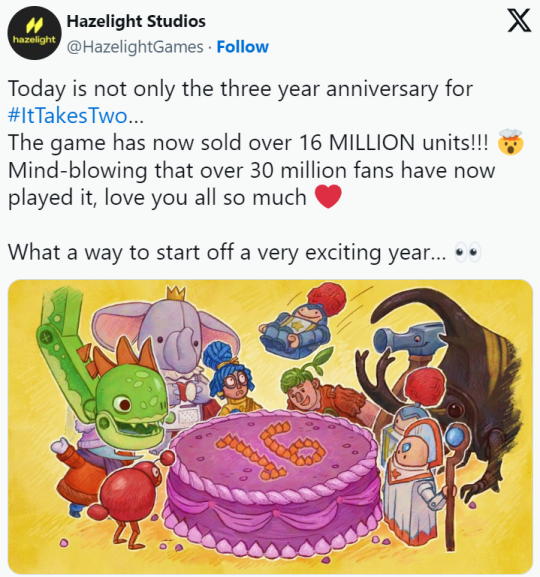The width and height of the screenshot is (540, 577).
Task: Click the Hazelight Studios display name
Action: [136, 21]
